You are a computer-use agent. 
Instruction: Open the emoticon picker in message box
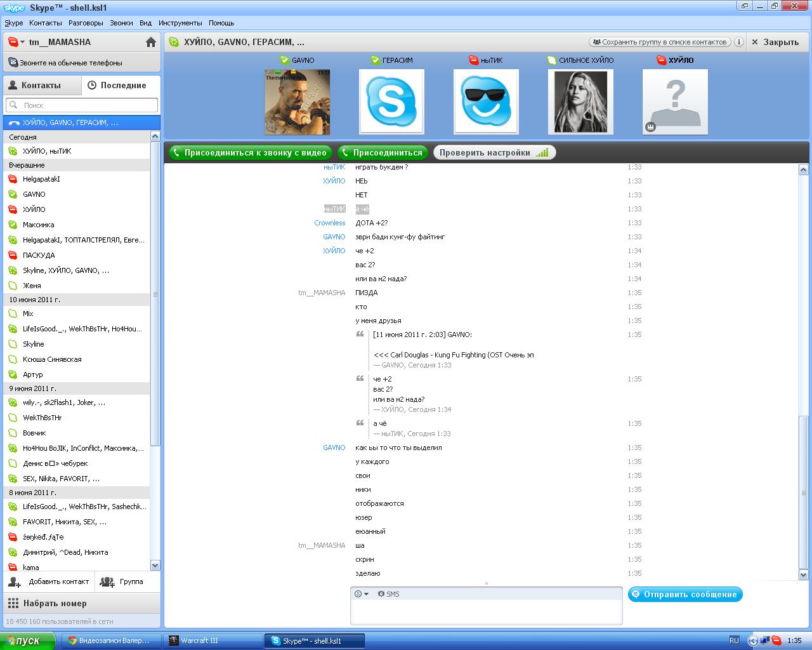tap(361, 594)
